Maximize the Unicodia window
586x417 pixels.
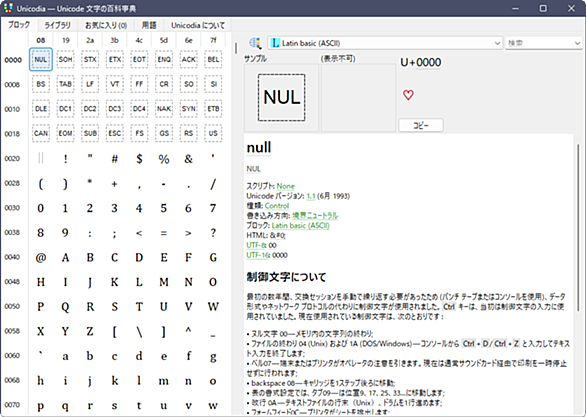[x=543, y=8]
